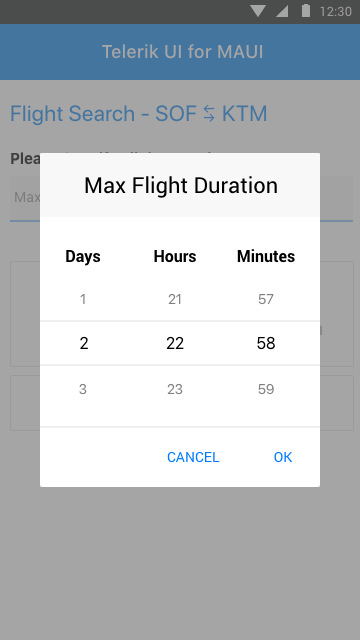
Task: Tap the Wi-Fi status icon
Action: point(258,11)
